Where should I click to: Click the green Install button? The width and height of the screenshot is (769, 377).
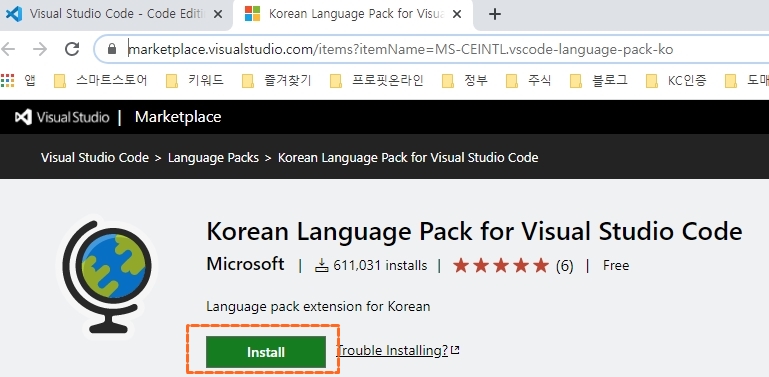coord(266,352)
